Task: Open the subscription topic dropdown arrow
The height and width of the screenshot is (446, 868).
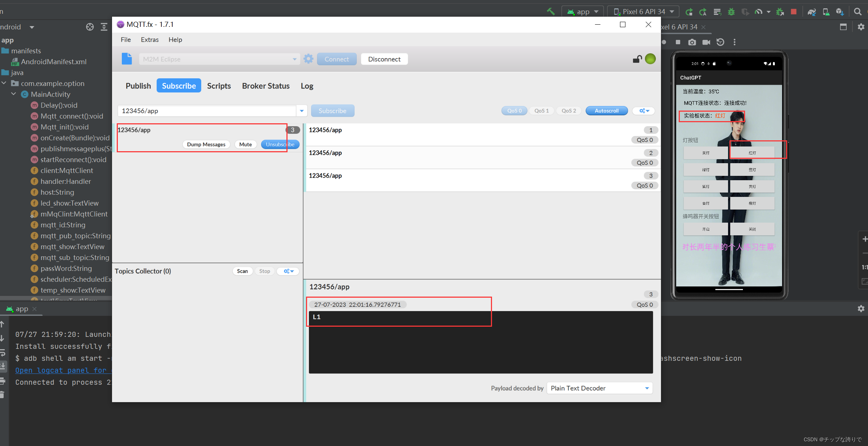Action: pos(302,111)
